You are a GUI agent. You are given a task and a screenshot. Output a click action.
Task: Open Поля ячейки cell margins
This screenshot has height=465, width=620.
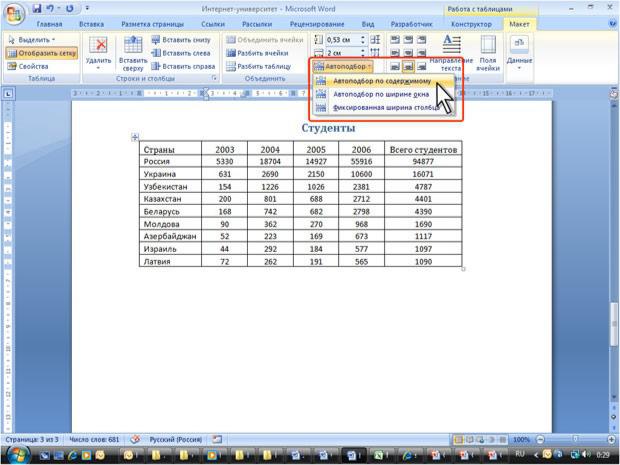[x=488, y=53]
